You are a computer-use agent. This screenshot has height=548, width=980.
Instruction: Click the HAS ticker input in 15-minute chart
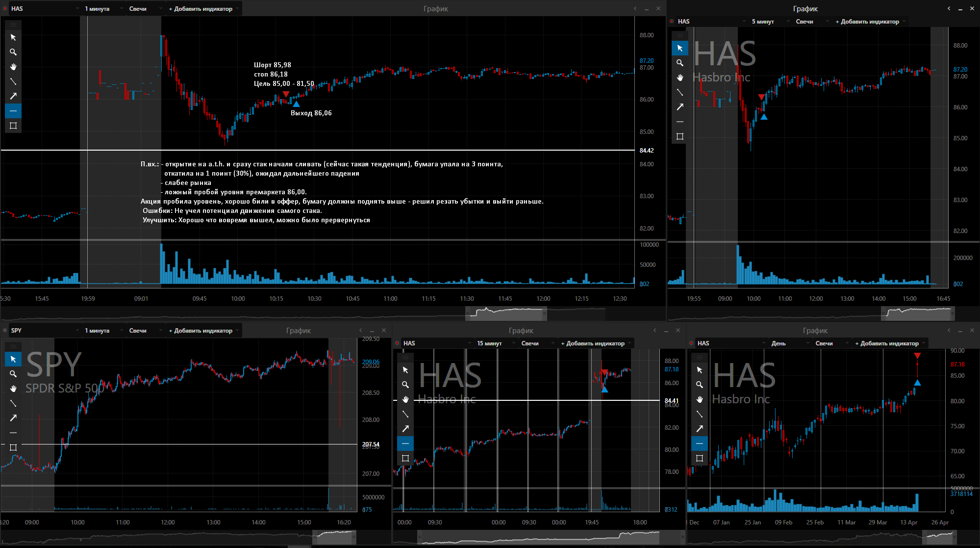(431, 343)
